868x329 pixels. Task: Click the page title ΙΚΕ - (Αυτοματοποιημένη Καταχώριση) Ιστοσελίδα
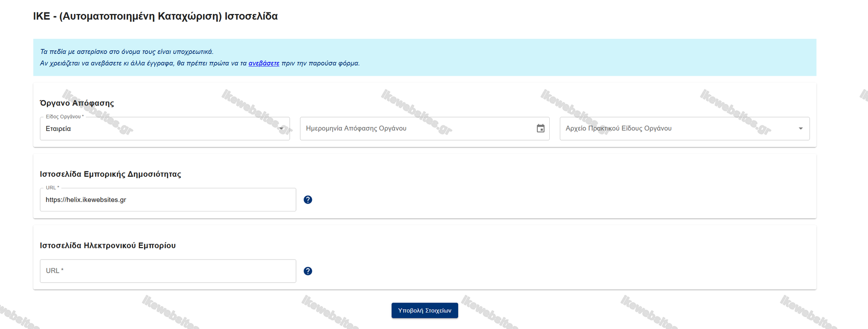click(155, 16)
